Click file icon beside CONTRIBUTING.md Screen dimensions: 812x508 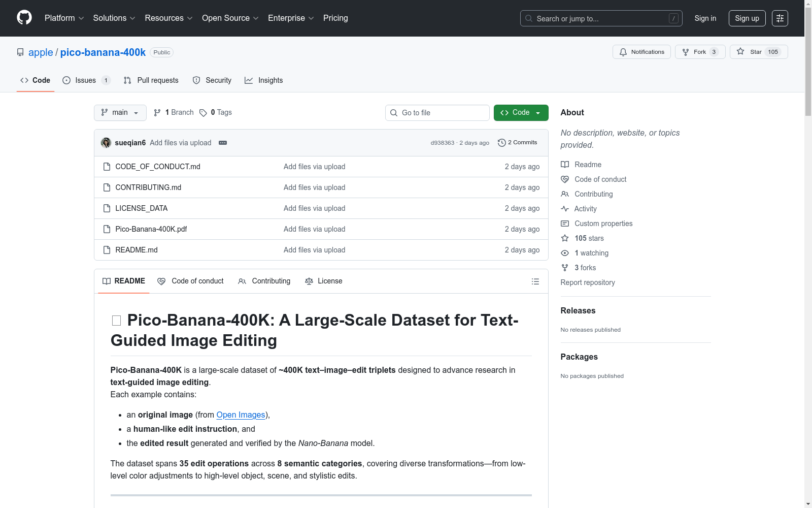(x=107, y=187)
